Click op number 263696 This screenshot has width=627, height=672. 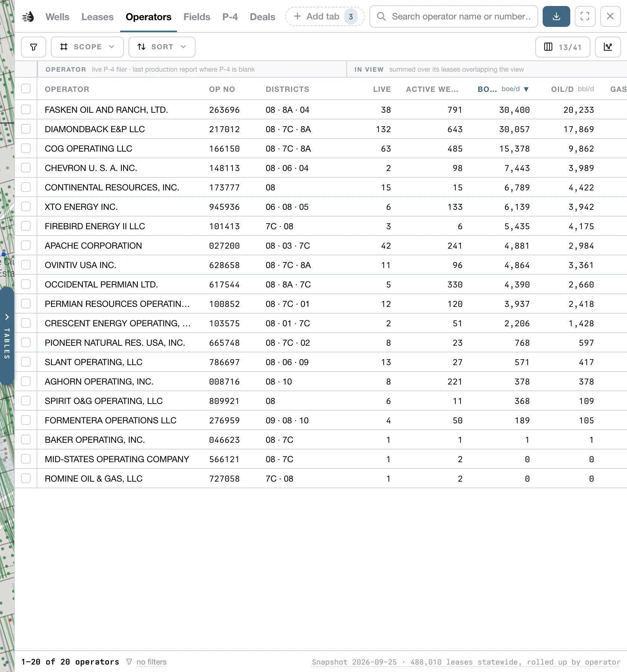click(x=224, y=110)
